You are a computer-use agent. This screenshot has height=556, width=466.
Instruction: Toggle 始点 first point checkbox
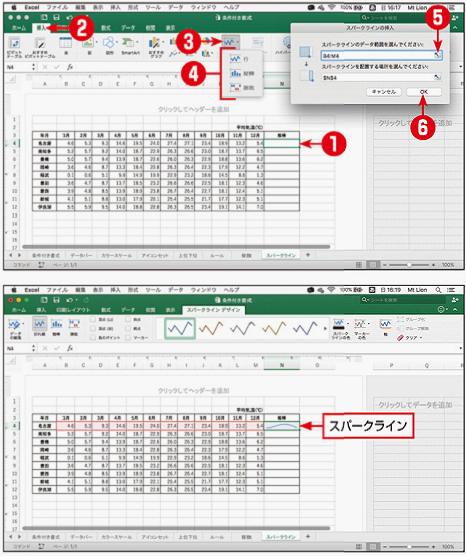click(x=128, y=319)
